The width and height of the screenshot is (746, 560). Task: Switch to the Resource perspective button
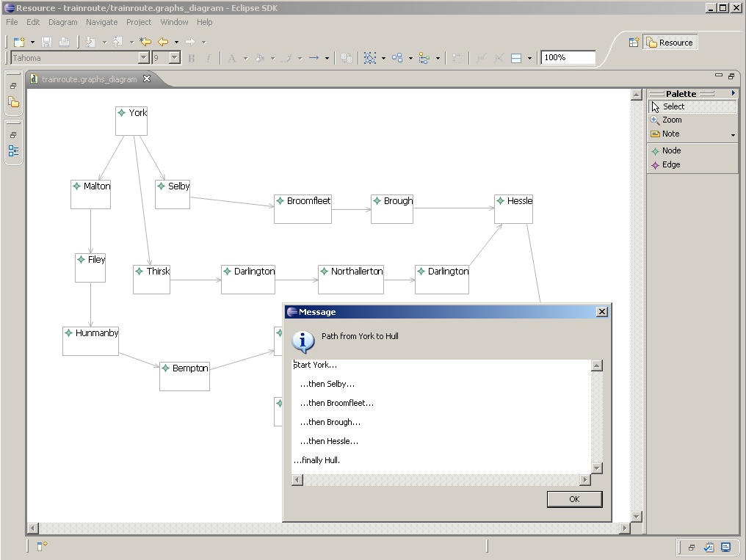coord(670,43)
